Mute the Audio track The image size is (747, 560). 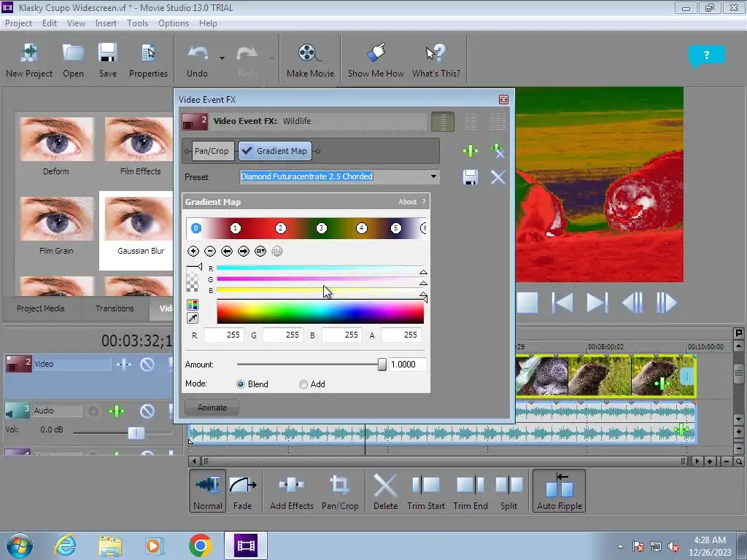click(x=147, y=411)
